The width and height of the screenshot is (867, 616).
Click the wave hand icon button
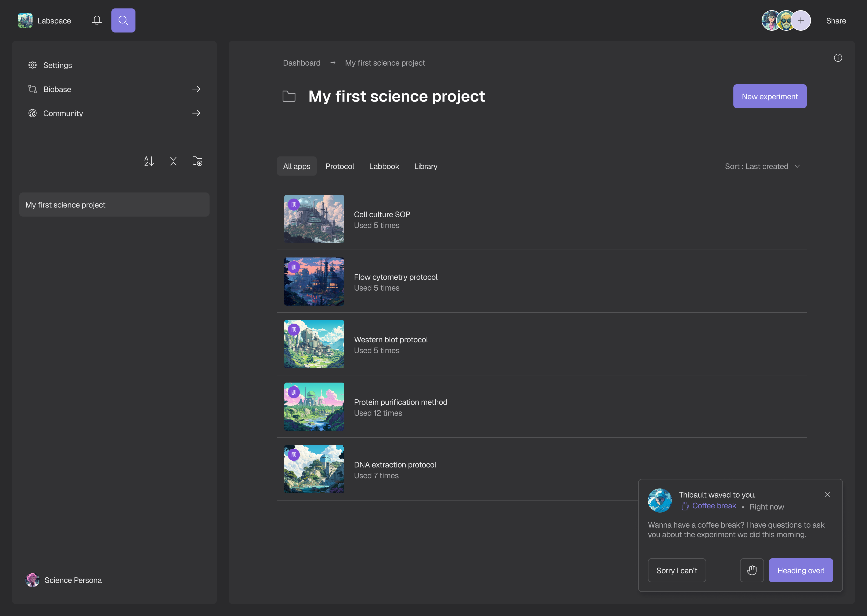(752, 570)
